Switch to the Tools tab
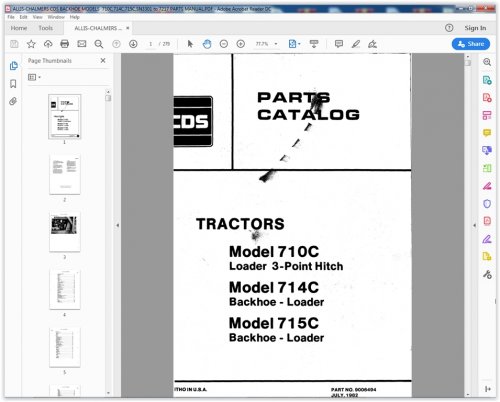The height and width of the screenshot is (402, 500). tap(46, 28)
